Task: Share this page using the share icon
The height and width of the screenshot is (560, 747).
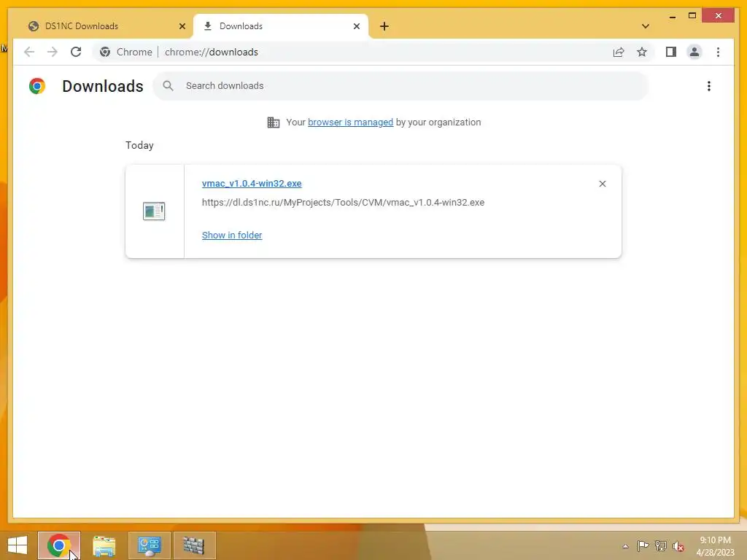Action: pos(619,52)
